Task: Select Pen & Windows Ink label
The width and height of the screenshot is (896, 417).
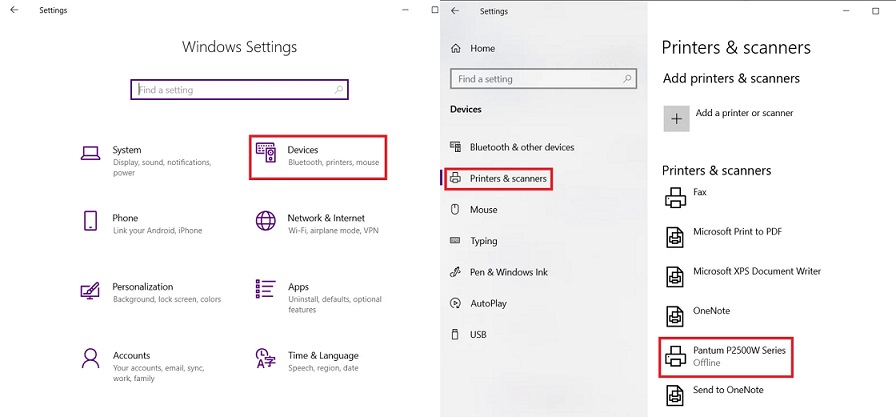Action: 509,272
